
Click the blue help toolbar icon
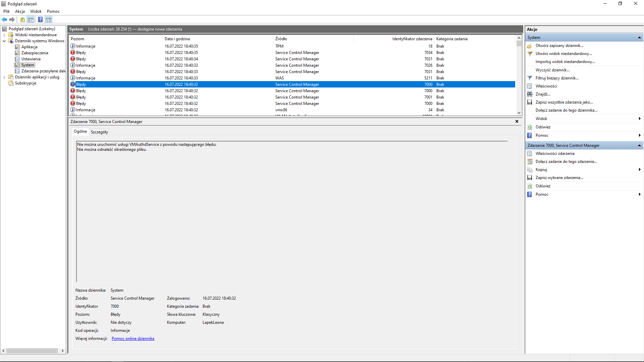point(41,19)
